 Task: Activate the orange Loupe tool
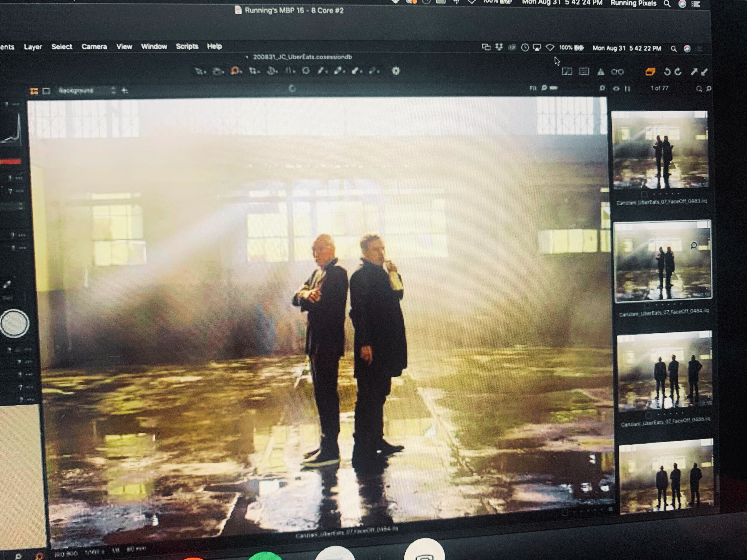tap(235, 71)
